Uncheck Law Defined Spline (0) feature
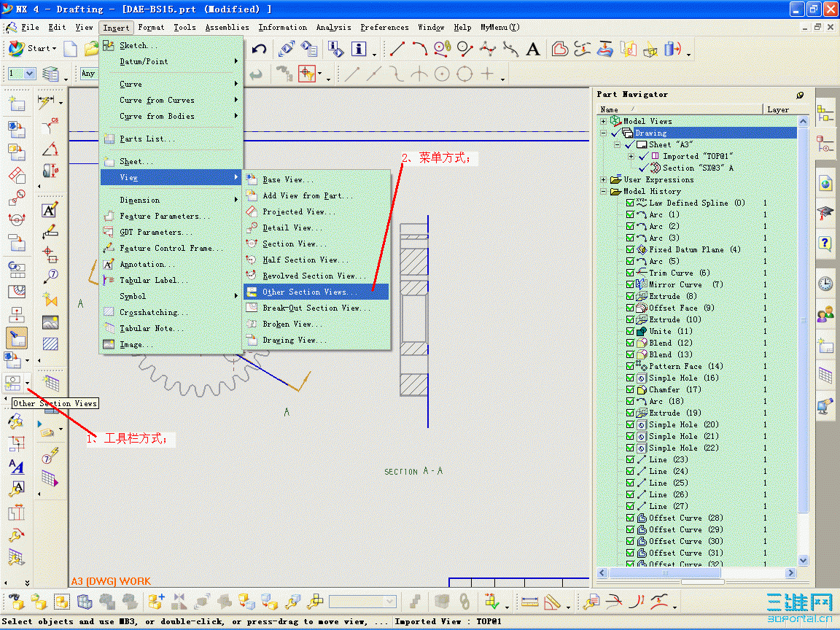Image resolution: width=840 pixels, height=630 pixels. [630, 203]
